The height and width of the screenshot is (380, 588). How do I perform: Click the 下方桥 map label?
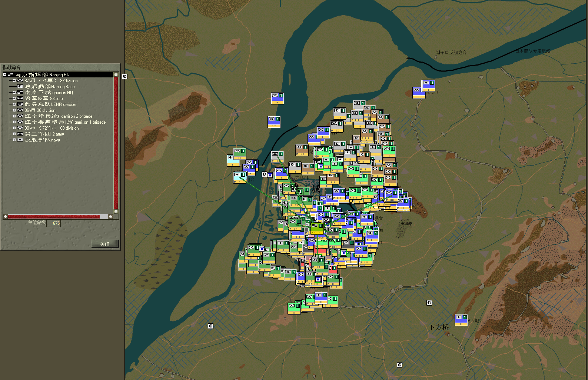(439, 327)
